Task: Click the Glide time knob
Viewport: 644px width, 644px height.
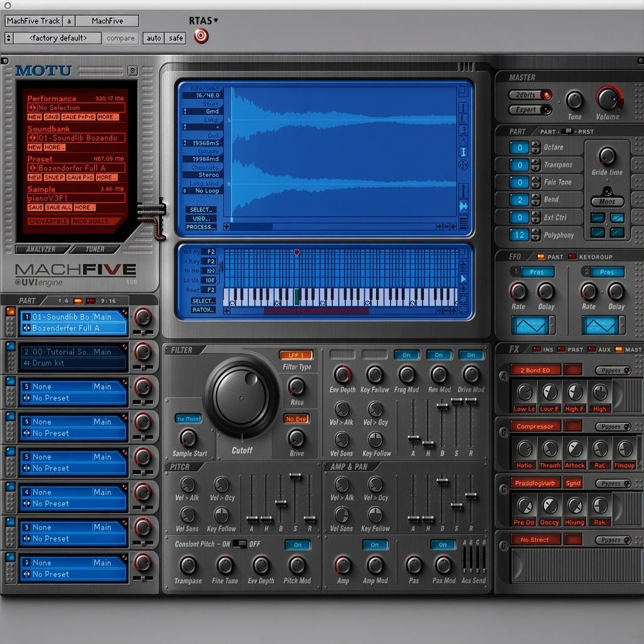Action: [x=607, y=156]
